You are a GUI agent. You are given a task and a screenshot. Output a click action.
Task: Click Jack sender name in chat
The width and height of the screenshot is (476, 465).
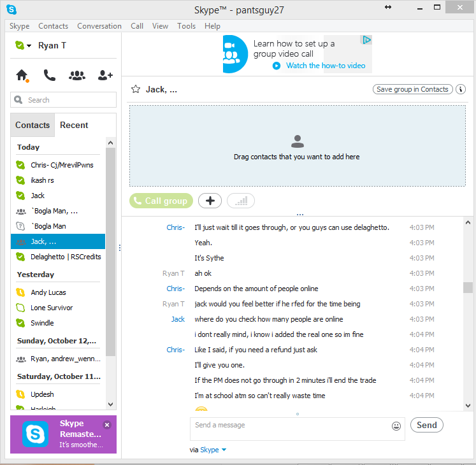point(178,319)
